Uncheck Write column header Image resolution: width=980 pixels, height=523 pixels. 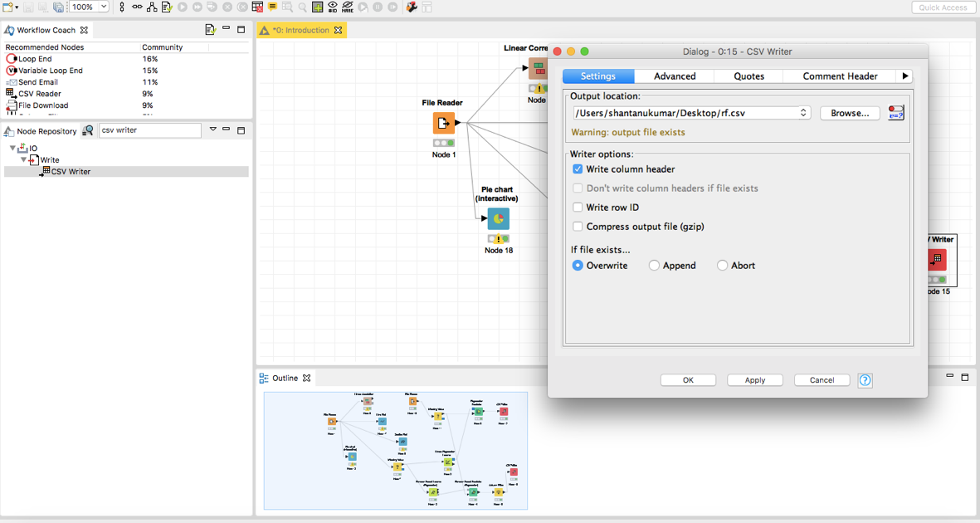pyautogui.click(x=577, y=169)
